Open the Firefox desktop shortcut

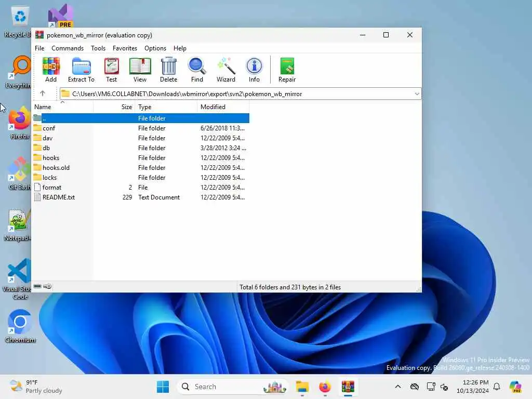point(19,123)
